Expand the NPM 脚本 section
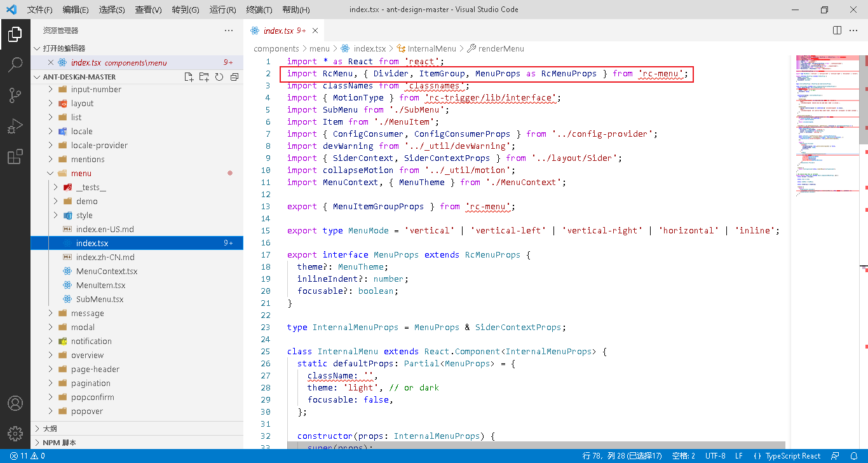The height and width of the screenshot is (463, 868). click(137, 443)
